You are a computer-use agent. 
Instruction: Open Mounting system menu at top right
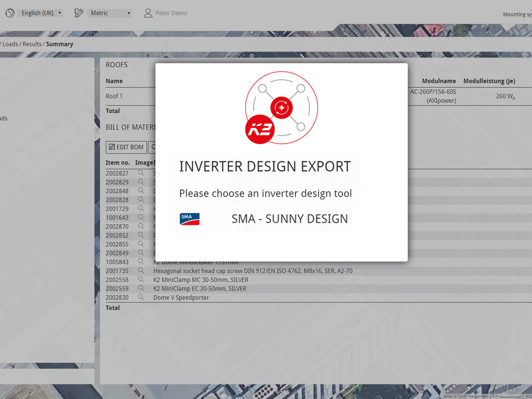516,14
